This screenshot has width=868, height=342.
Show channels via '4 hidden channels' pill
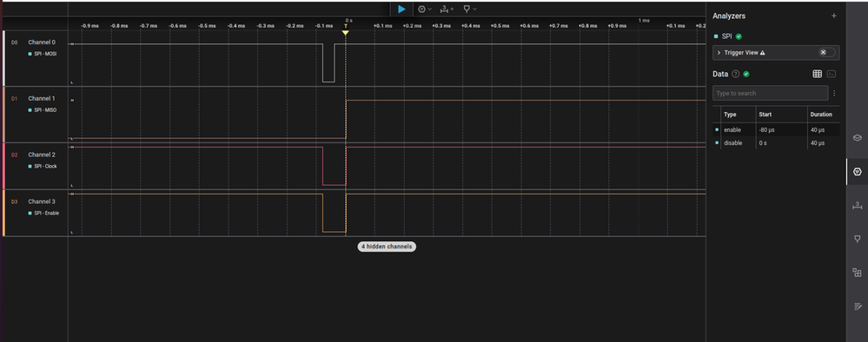pyautogui.click(x=387, y=247)
